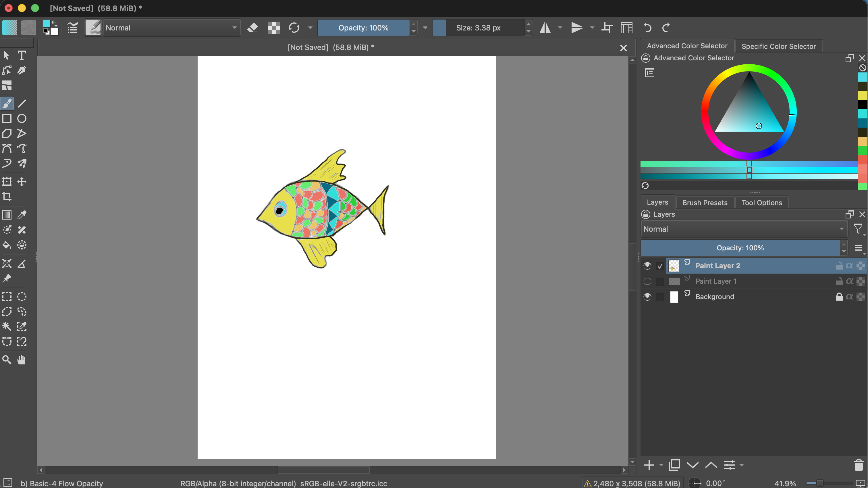868x488 pixels.
Task: Expand add layer dropdown arrow
Action: 661,465
